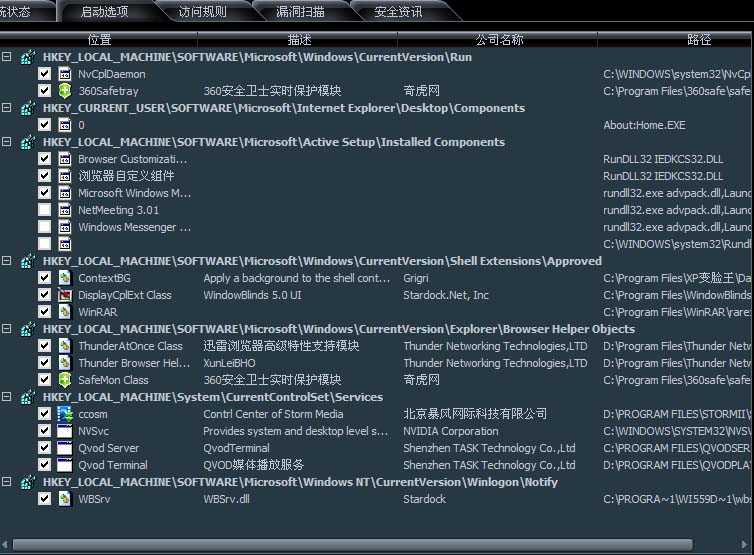The height and width of the screenshot is (555, 754).
Task: Click the SafeMon Class shield icon
Action: 64,380
